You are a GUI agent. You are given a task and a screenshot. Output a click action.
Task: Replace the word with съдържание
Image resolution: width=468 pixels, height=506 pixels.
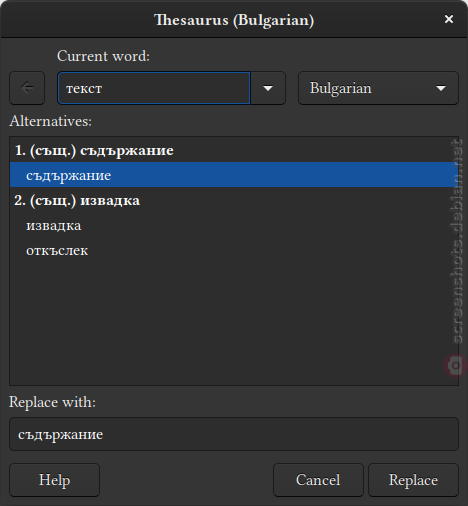pyautogui.click(x=414, y=480)
